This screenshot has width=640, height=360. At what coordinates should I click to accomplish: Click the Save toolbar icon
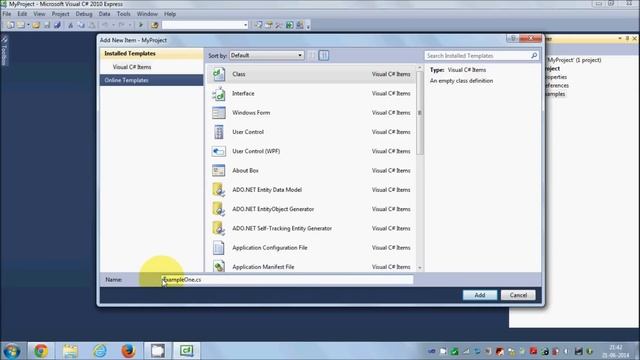tap(47, 25)
